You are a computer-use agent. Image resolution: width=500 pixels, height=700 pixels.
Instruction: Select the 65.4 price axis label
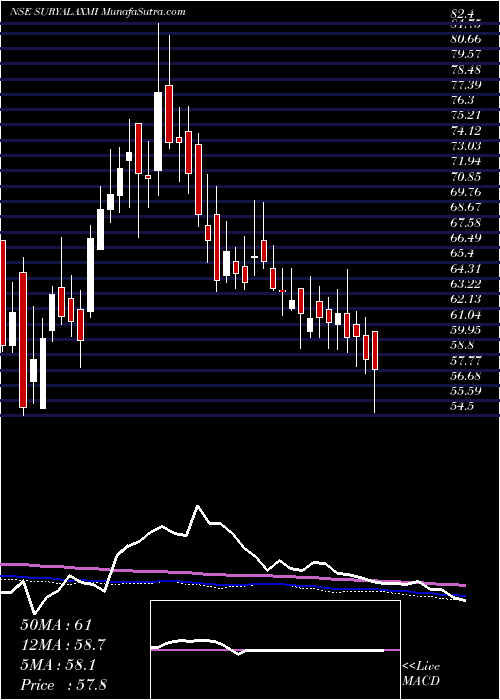pyautogui.click(x=462, y=253)
